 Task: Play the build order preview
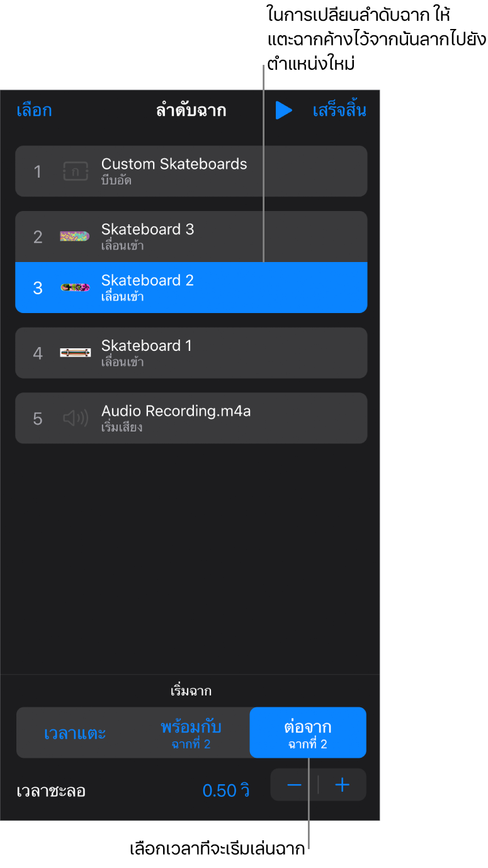pos(283,111)
